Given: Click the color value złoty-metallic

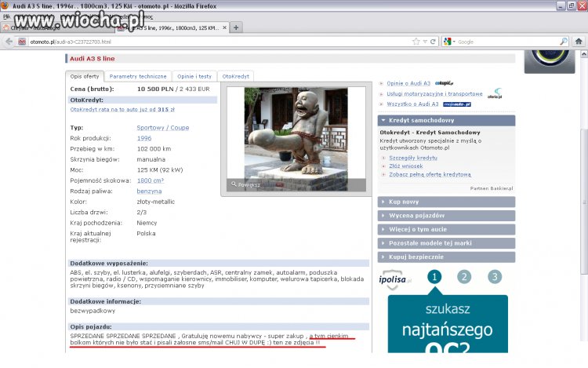Looking at the screenshot, I should click(x=156, y=202).
